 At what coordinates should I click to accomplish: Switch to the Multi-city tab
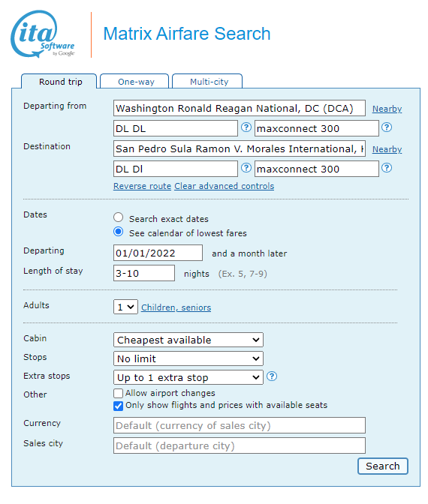(x=207, y=82)
